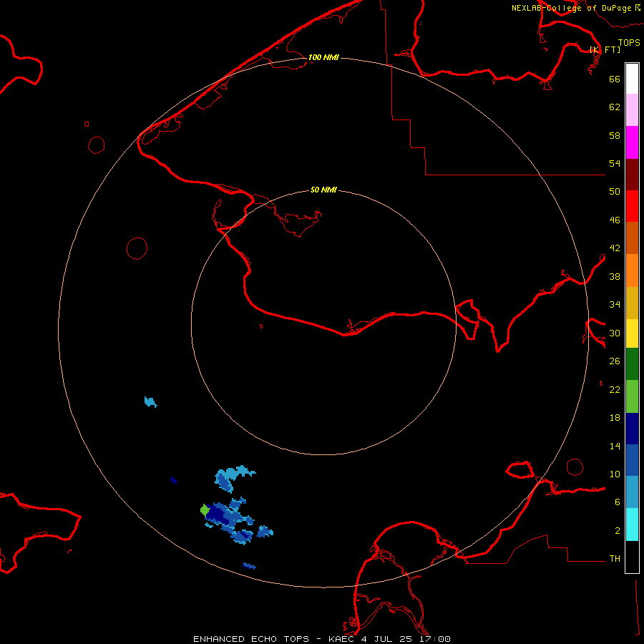
Task: Click legend value 30
Action: point(615,333)
